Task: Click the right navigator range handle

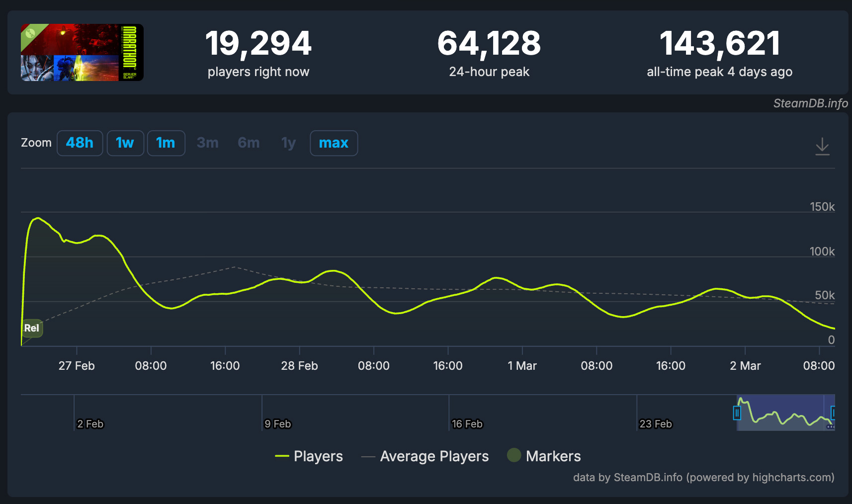Action: (x=833, y=413)
